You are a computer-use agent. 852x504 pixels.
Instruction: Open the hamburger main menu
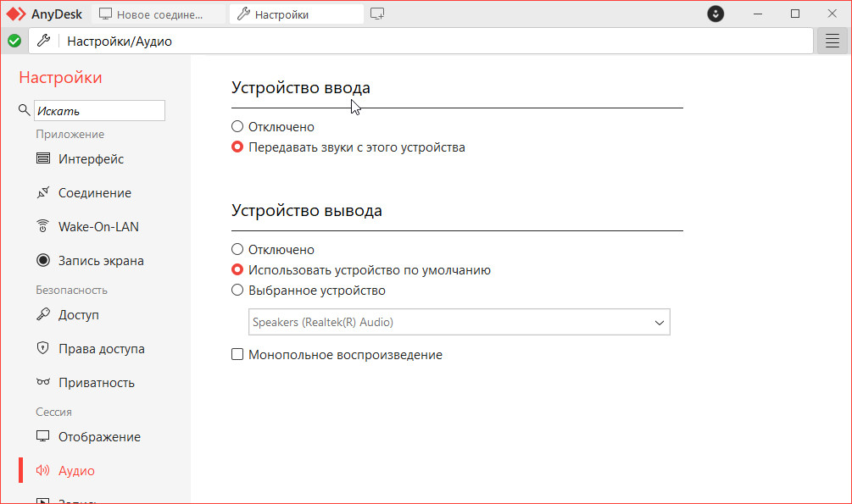click(832, 41)
